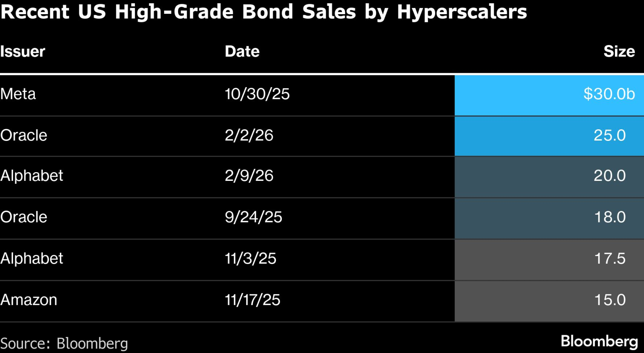Click the 2/9/26 date cell
The width and height of the screenshot is (644, 353).
(249, 176)
